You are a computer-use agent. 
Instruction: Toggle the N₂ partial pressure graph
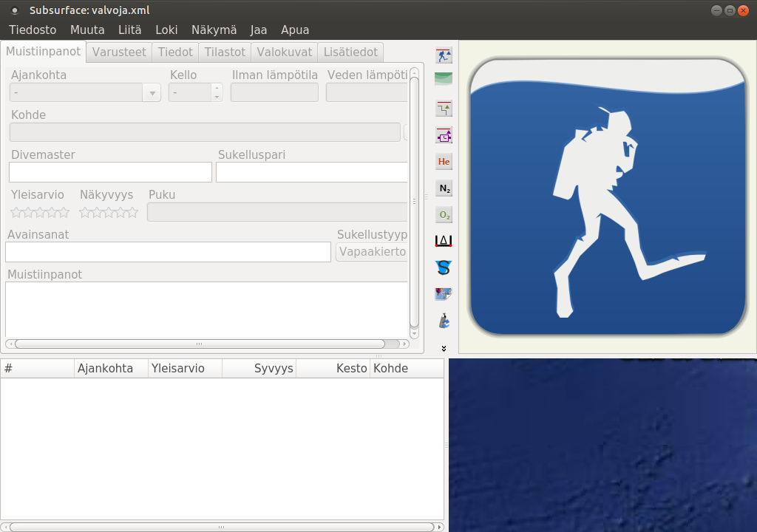(444, 188)
